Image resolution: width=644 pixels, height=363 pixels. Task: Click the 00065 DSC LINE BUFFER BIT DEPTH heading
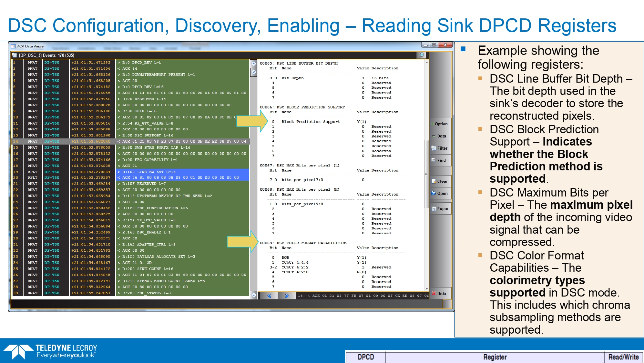(299, 64)
